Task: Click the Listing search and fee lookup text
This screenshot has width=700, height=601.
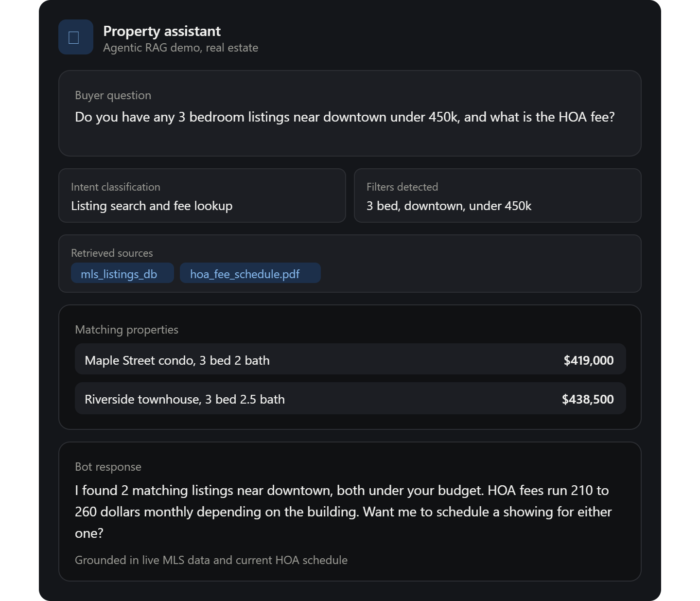Action: 152,206
